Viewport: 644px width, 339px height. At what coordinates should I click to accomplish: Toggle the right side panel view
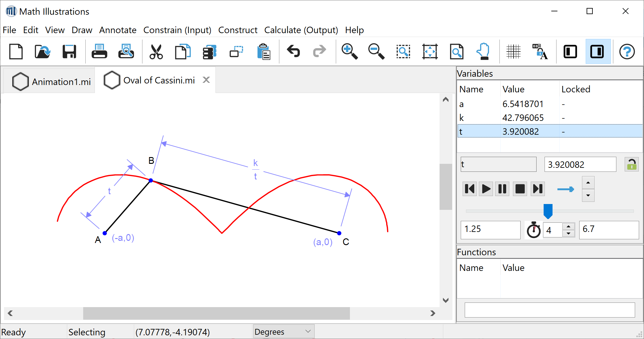pos(598,51)
